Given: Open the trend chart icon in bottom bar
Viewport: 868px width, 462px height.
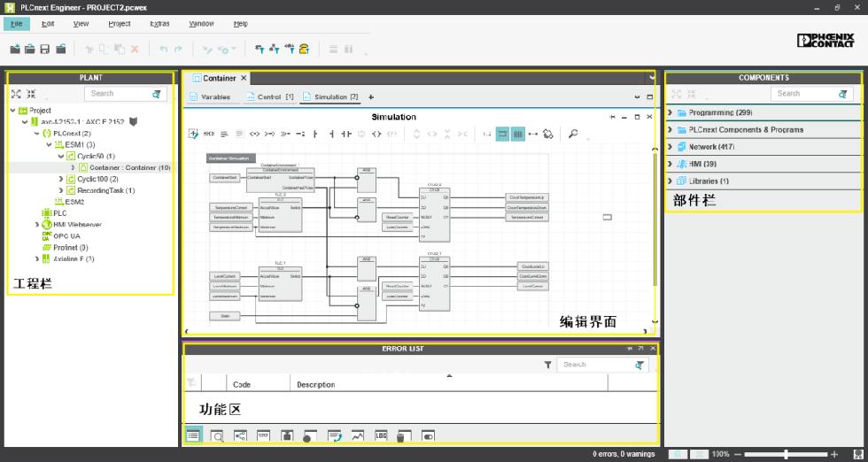Looking at the screenshot, I should [x=358, y=436].
